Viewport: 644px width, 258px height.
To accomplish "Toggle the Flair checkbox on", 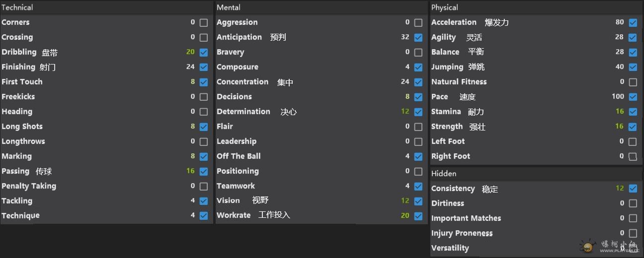I will (418, 127).
